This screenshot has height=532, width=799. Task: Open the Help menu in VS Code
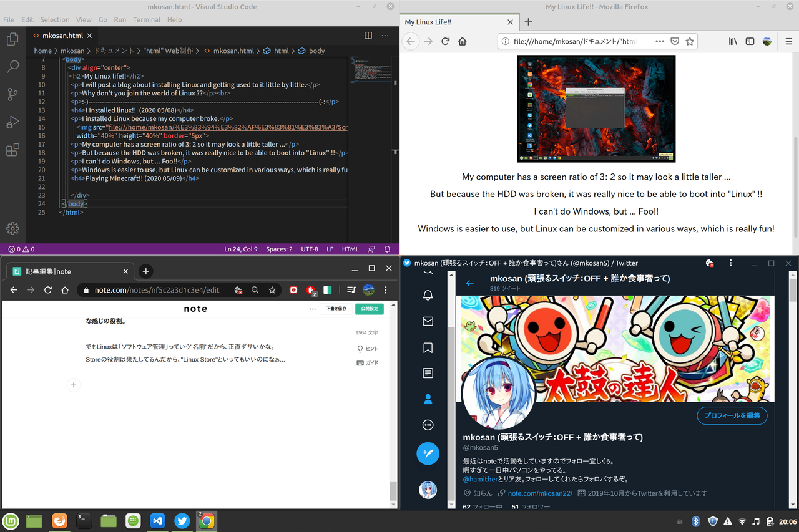pyautogui.click(x=175, y=19)
